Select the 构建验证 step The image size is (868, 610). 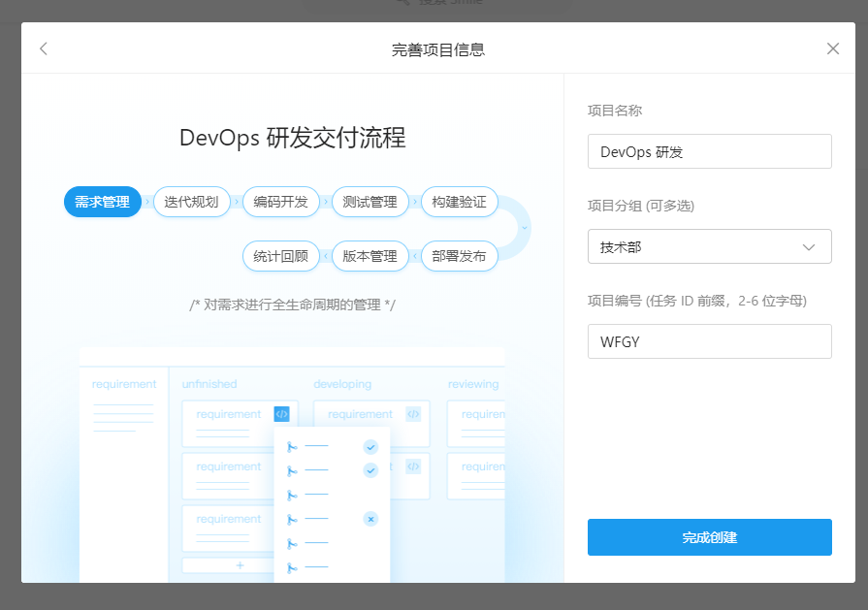460,202
